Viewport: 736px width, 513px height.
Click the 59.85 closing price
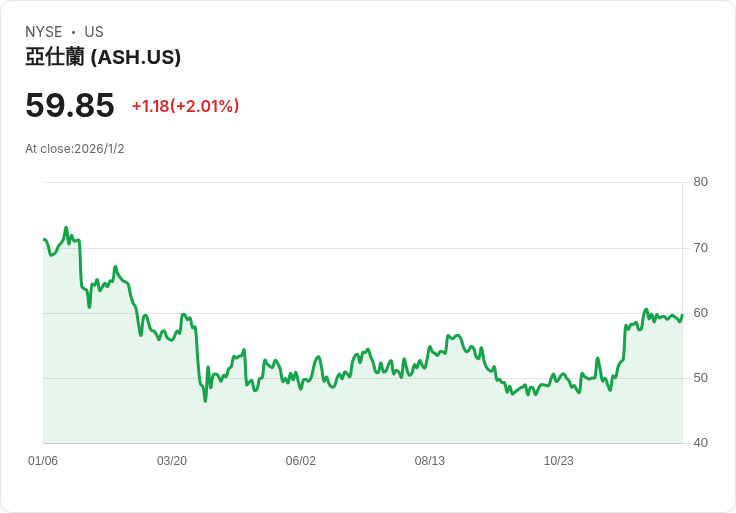[70, 105]
